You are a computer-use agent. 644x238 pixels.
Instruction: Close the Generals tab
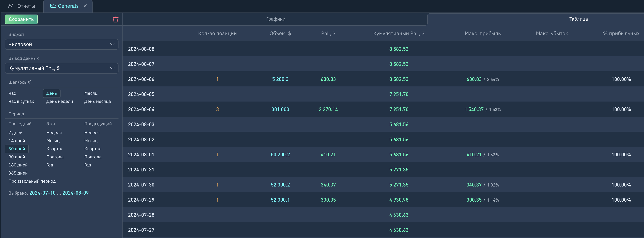tap(85, 6)
